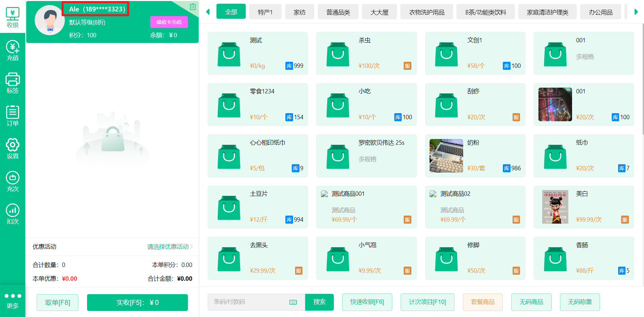Add the 001 neon city photo product
The image size is (644, 317).
point(584,104)
